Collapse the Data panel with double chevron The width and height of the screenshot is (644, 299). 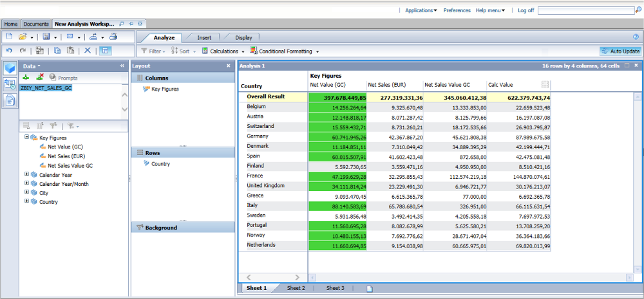pyautogui.click(x=122, y=66)
